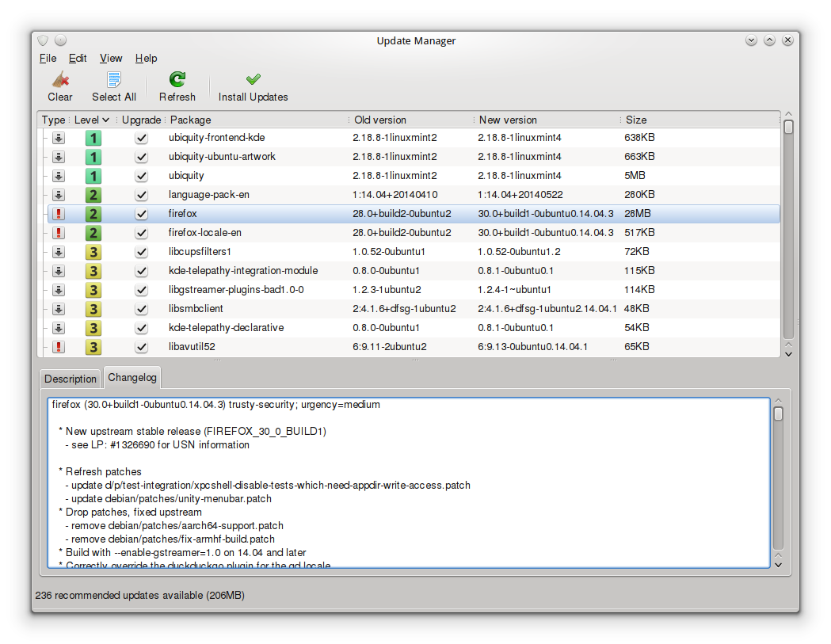
Task: Switch to the Description tab
Action: click(x=71, y=379)
